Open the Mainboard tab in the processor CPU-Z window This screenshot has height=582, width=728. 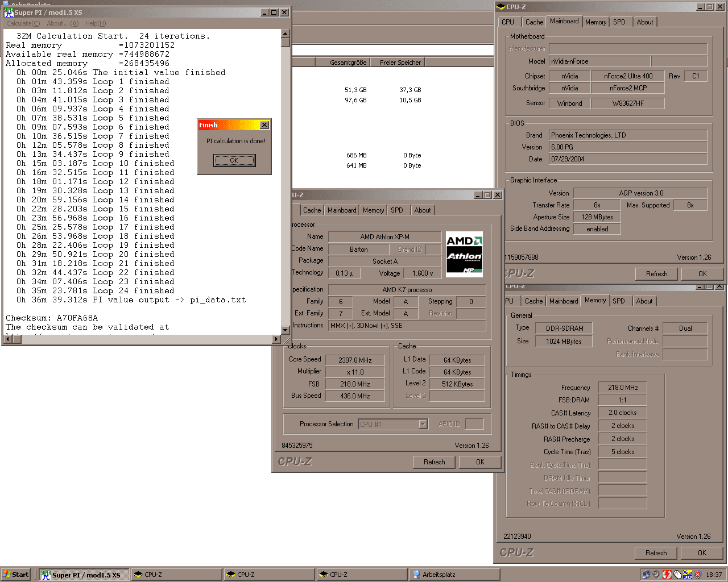(x=342, y=210)
